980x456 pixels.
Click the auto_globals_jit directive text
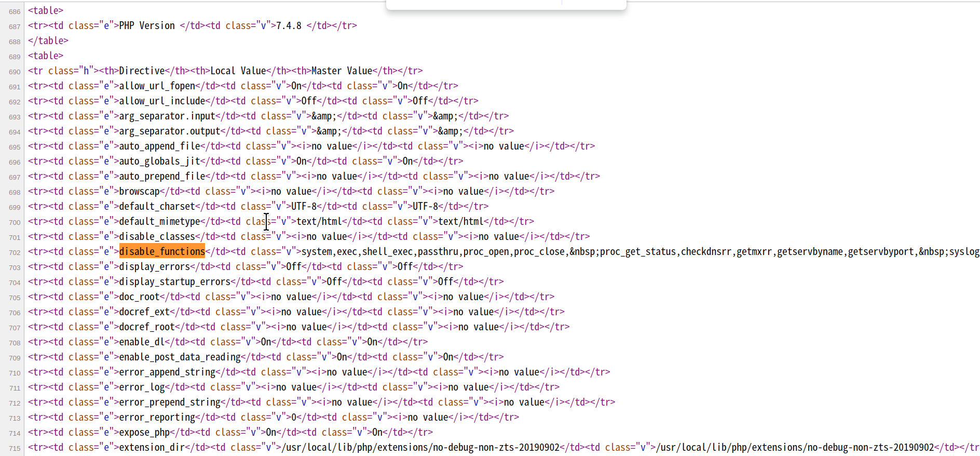(x=159, y=161)
